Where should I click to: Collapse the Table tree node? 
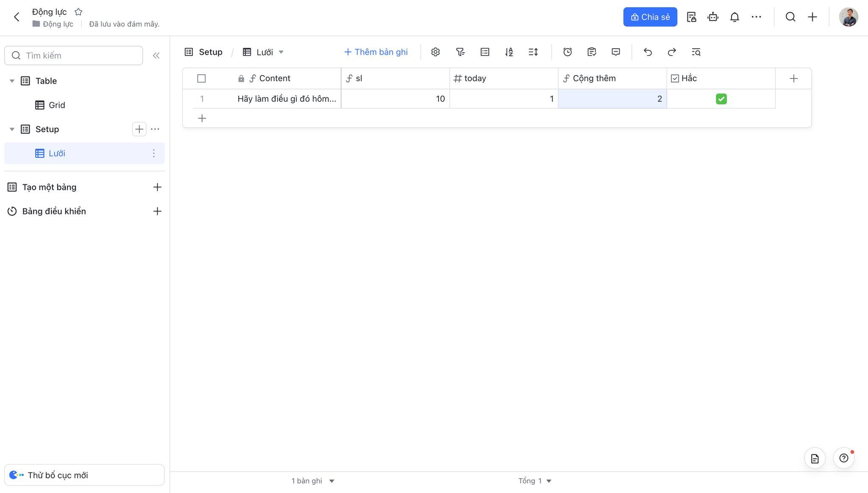pos(12,81)
